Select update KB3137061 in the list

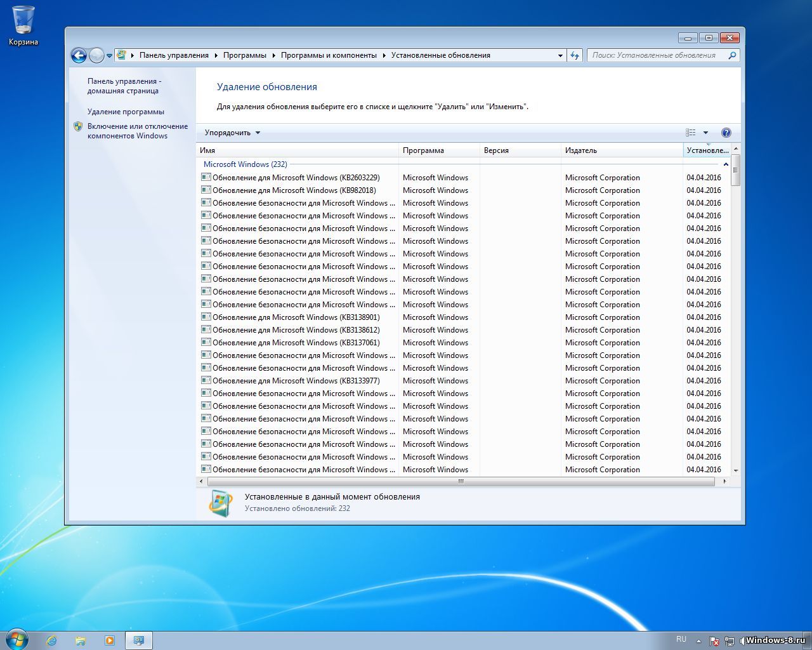coord(463,343)
